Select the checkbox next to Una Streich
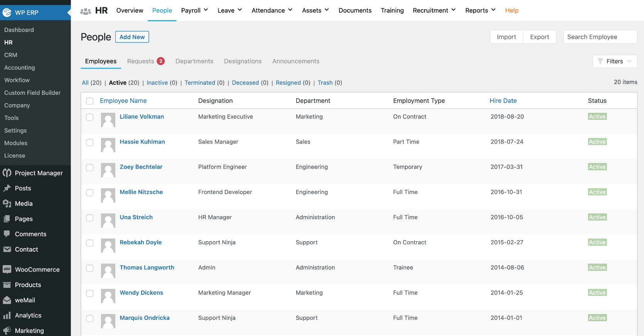644x336 pixels. 90,218
